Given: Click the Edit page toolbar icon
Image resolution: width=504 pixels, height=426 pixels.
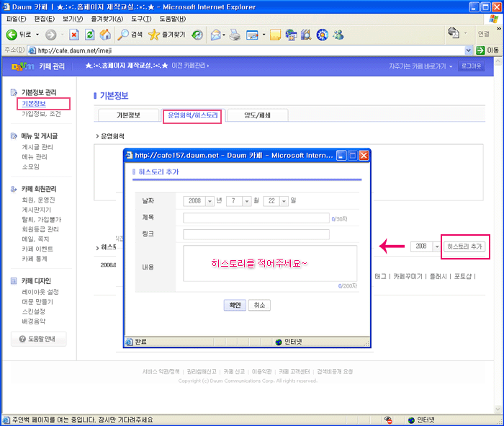Looking at the screenshot, I should [x=252, y=35].
